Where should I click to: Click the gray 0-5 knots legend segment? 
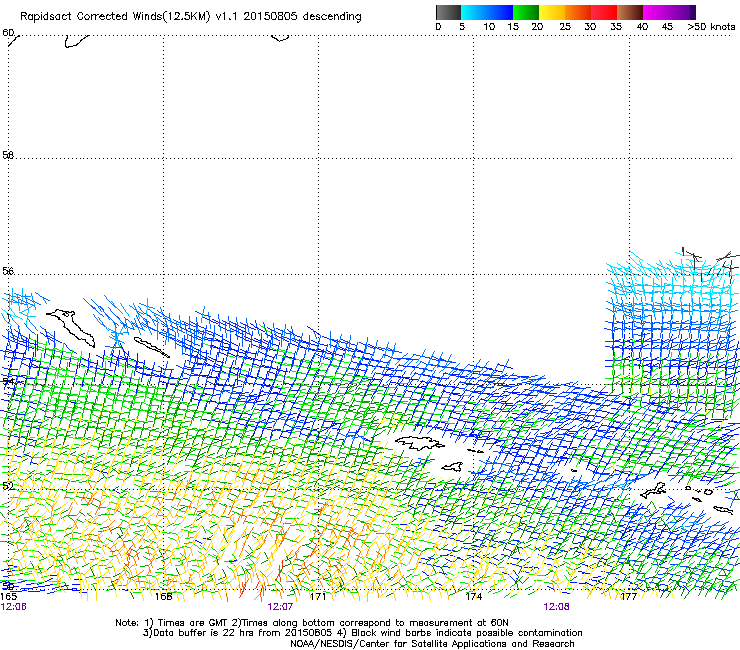point(448,12)
